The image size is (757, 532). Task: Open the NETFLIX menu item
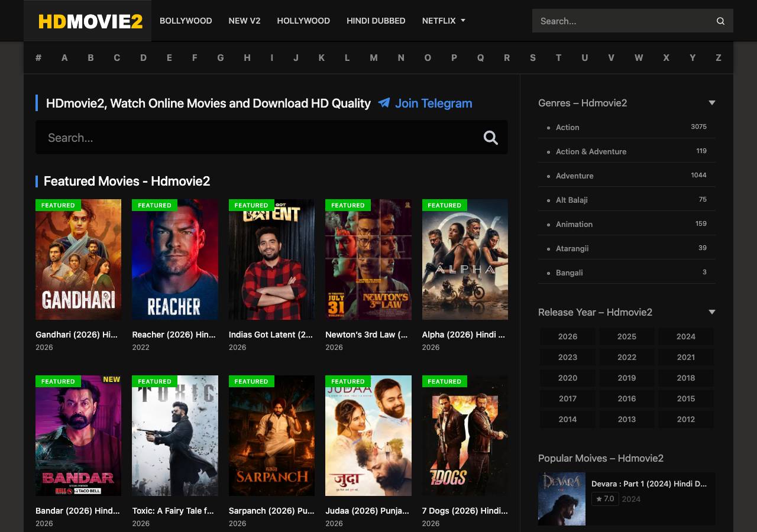(x=439, y=21)
